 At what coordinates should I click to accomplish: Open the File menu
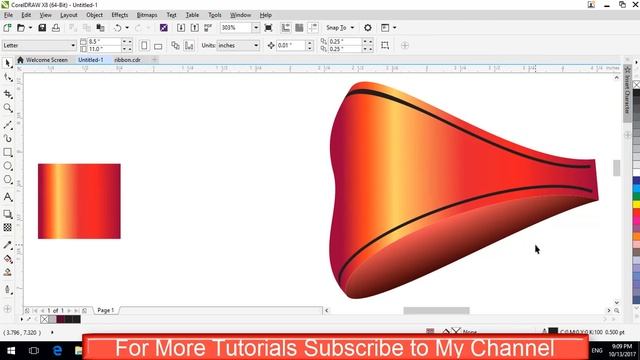[x=8, y=15]
